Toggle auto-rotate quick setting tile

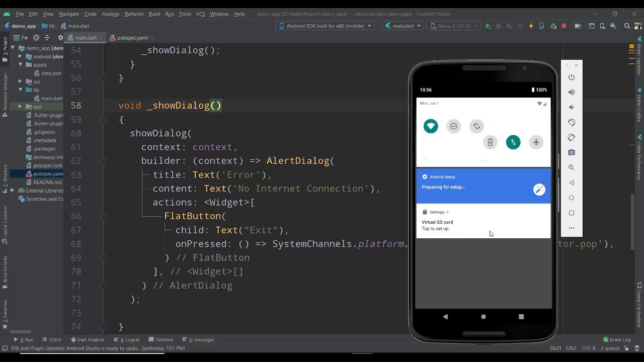[476, 126]
